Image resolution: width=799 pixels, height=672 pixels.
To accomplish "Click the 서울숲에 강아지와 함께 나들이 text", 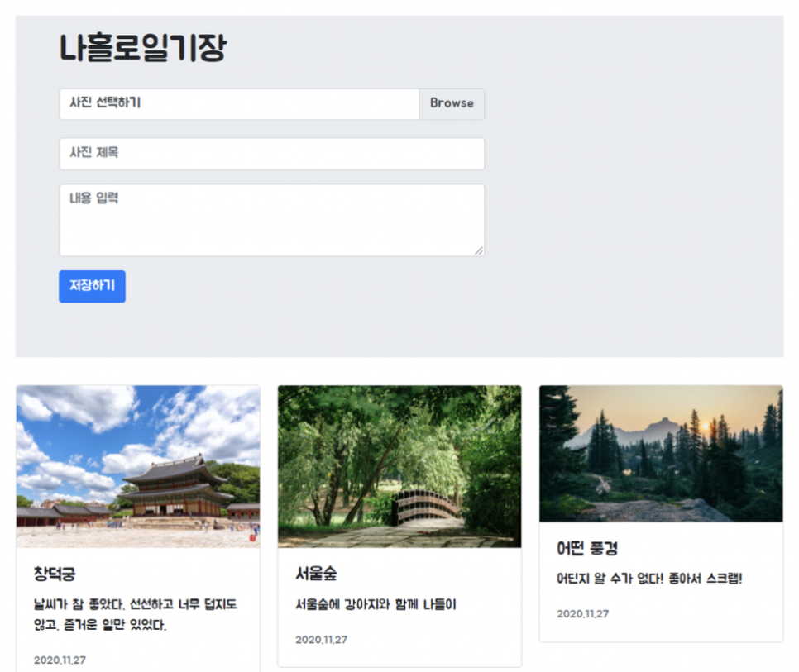I will [376, 605].
